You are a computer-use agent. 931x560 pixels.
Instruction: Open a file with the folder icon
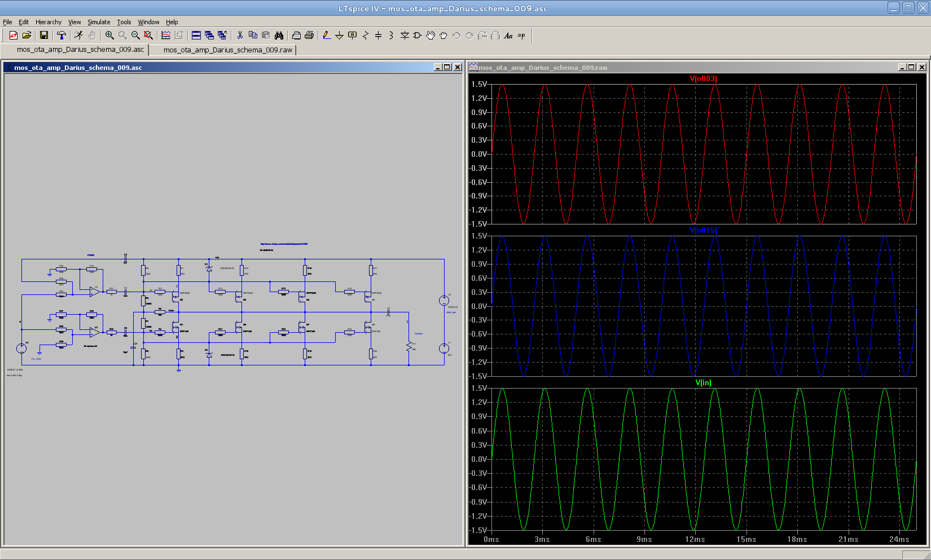click(x=27, y=35)
